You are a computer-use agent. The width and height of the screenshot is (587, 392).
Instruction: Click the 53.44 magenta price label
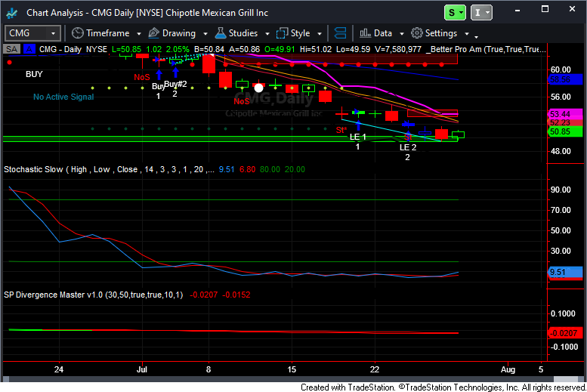[x=566, y=114]
